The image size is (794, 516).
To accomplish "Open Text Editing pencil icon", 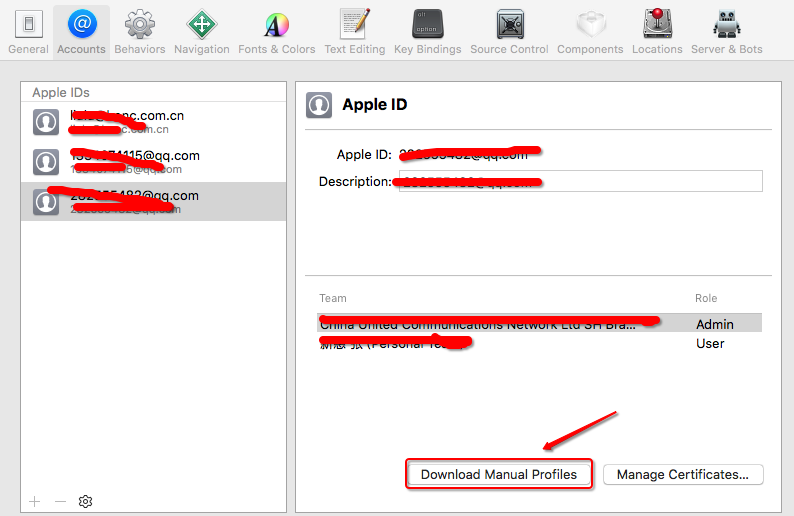I will click(355, 24).
